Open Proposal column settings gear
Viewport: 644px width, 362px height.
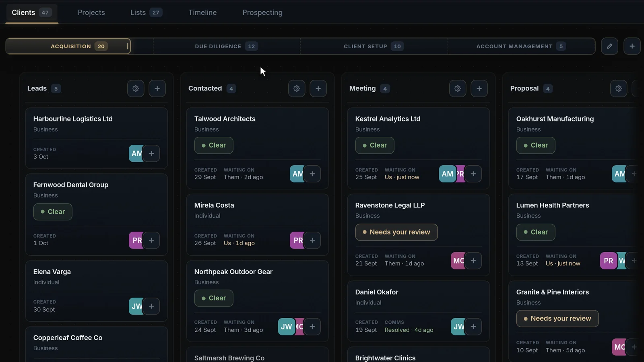[619, 88]
